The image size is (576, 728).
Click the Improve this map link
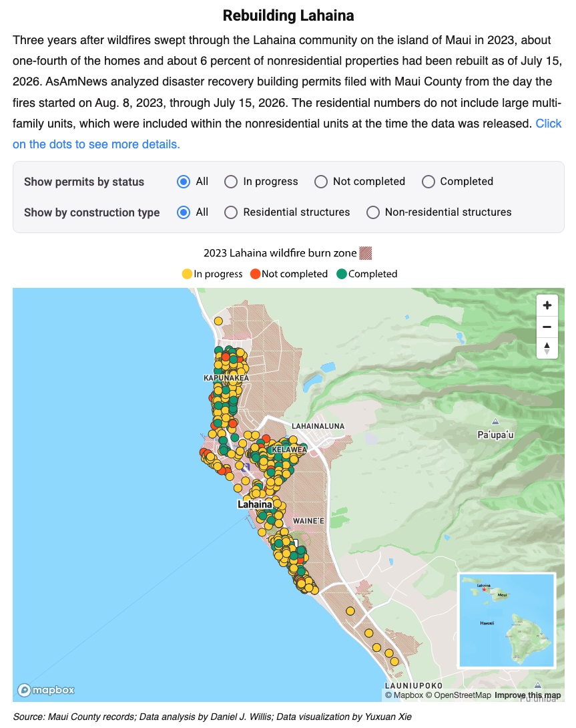[x=527, y=695]
